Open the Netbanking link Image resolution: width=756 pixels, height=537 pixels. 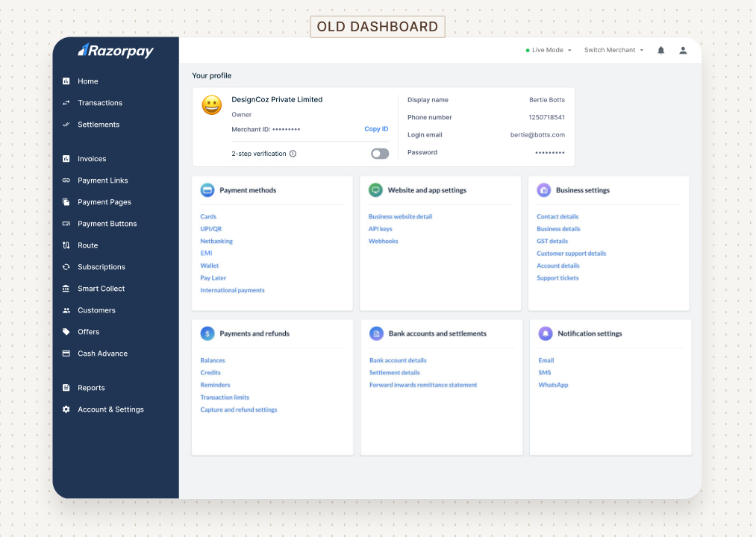(216, 241)
